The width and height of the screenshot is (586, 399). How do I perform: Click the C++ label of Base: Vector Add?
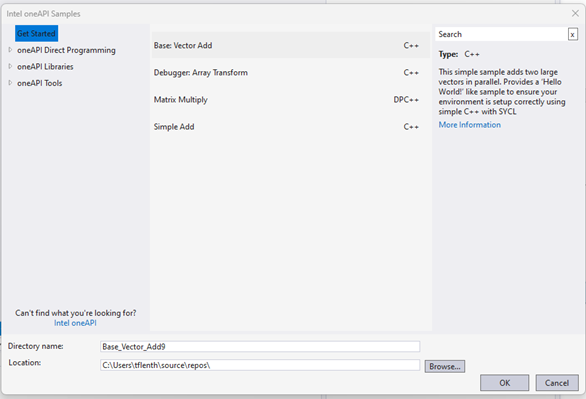(x=411, y=46)
